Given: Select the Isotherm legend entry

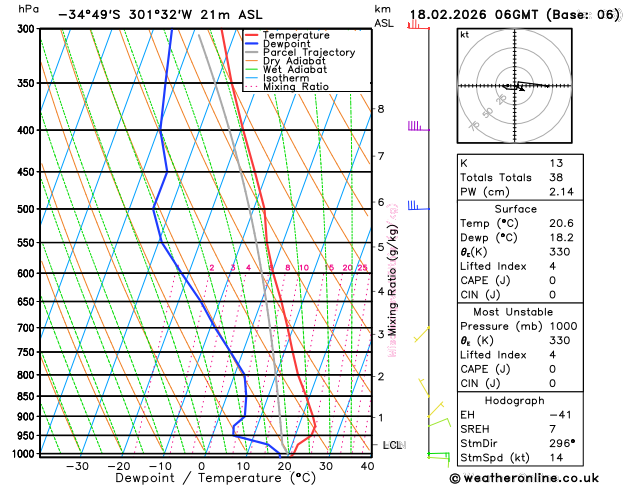Looking at the screenshot, I should 277,78.
